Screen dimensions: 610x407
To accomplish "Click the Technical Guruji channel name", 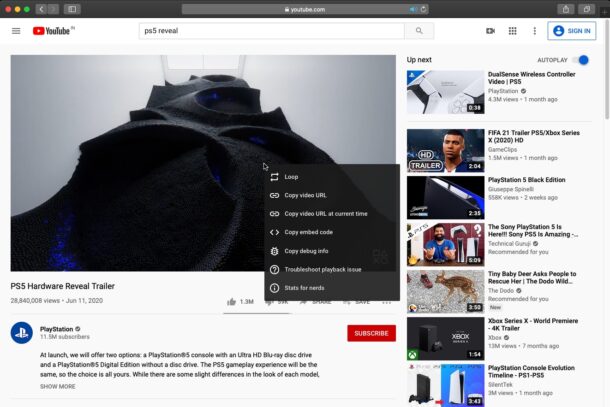I will 509,244.
